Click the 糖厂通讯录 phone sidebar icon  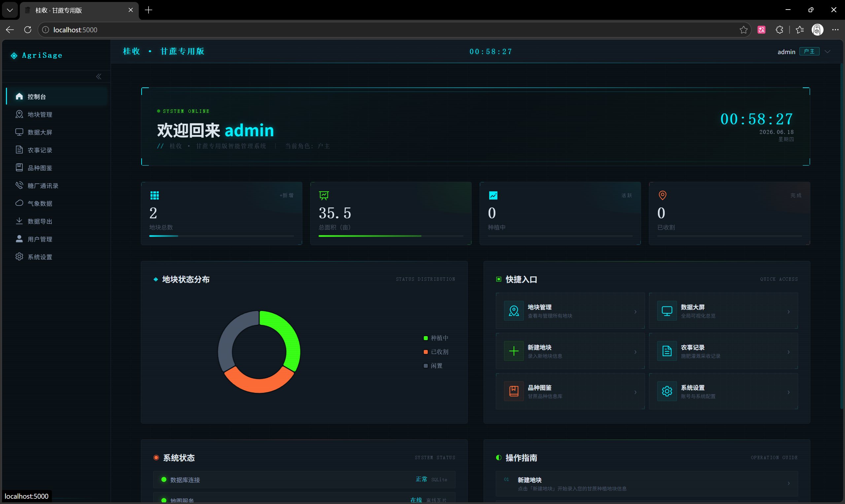point(19,185)
